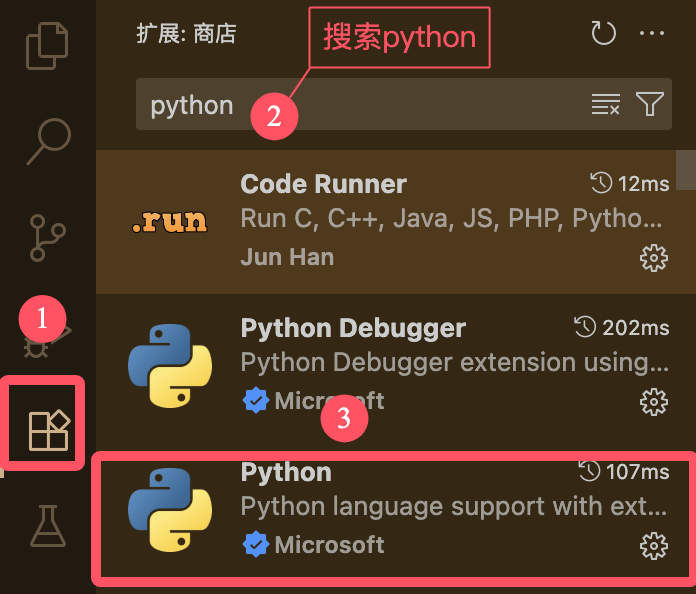The image size is (696, 594).
Task: Open the Explorer files view
Action: point(47,46)
